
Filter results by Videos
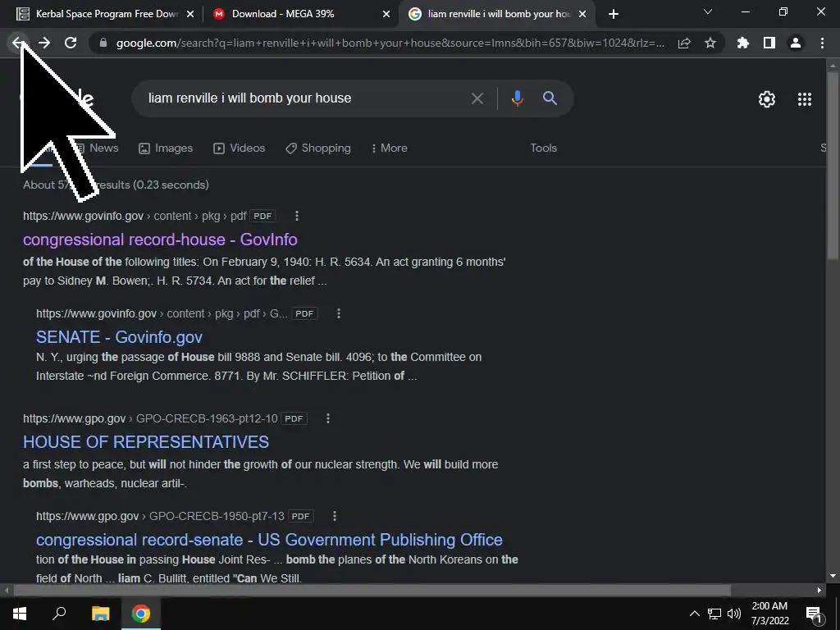point(239,148)
